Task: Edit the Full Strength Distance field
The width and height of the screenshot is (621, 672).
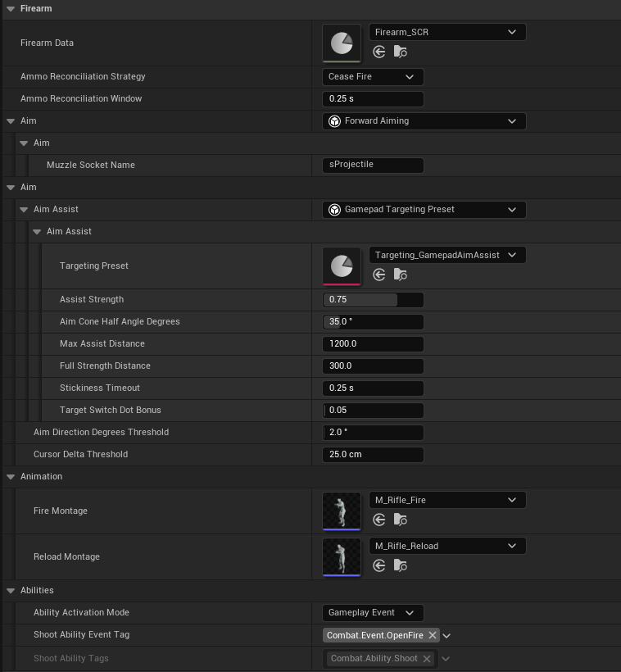Action: tap(373, 366)
